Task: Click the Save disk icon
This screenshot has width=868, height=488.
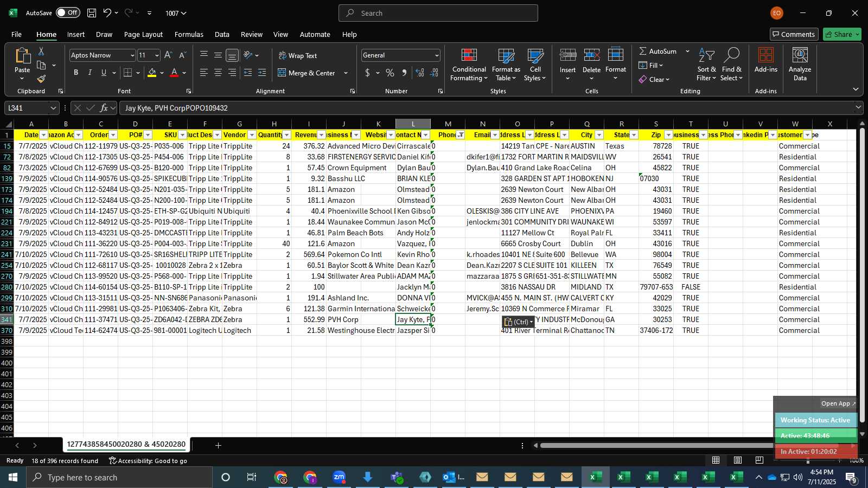Action: point(92,13)
